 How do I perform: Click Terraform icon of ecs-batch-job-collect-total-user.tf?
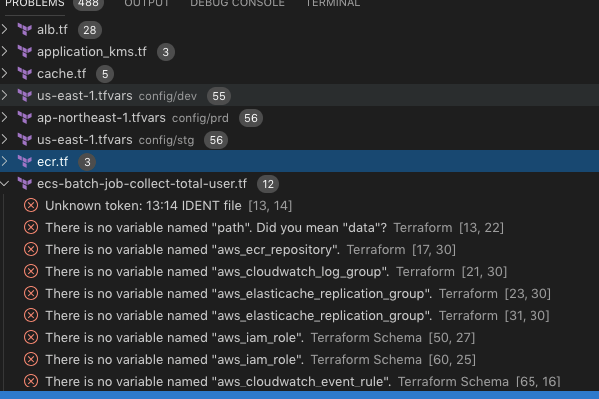click(25, 184)
